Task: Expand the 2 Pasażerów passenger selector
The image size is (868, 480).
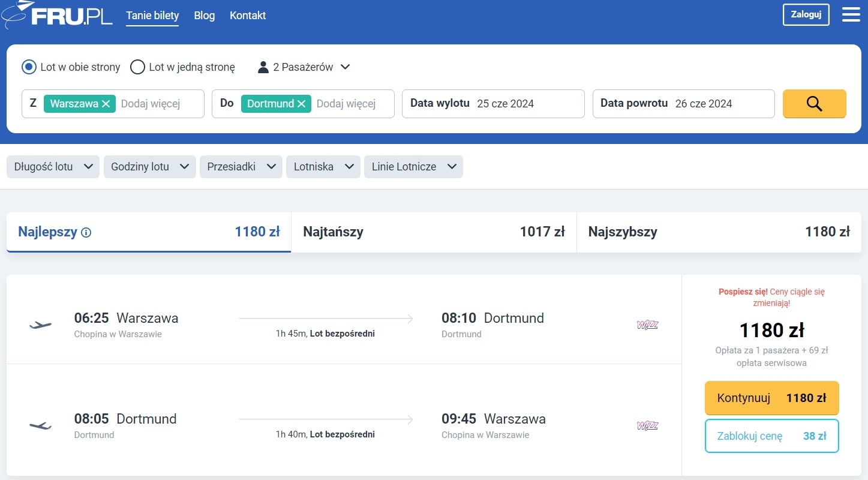Action: pyautogui.click(x=304, y=67)
